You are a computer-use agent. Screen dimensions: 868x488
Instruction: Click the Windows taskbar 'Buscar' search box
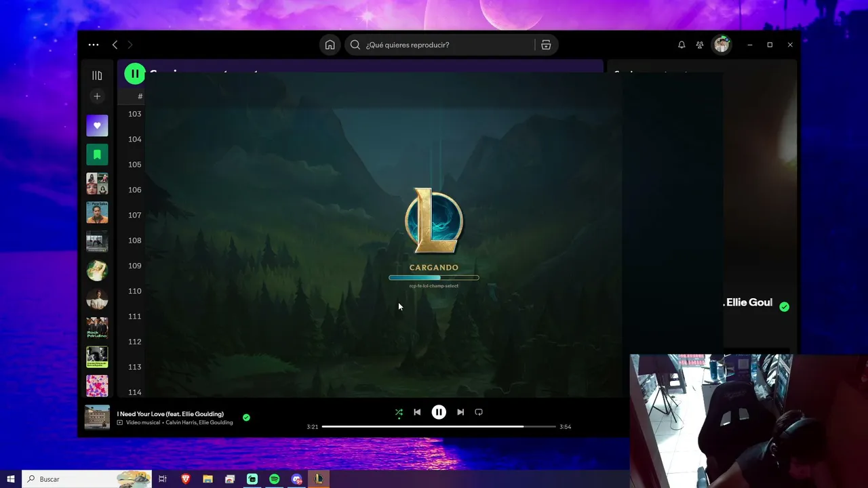pos(87,479)
